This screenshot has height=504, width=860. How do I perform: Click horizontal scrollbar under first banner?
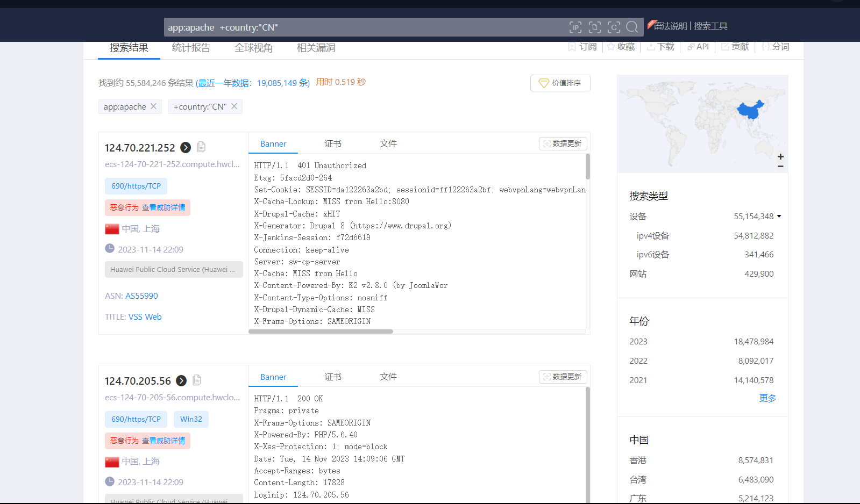[321, 332]
